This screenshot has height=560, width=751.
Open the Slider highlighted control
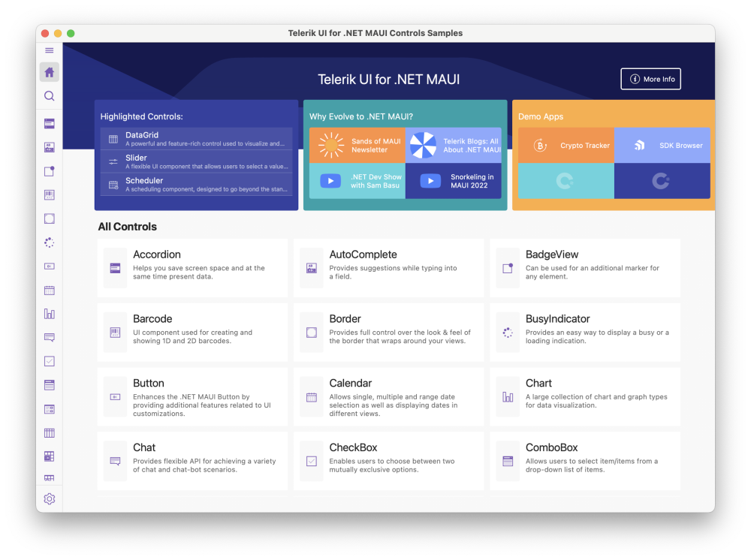pos(197,161)
